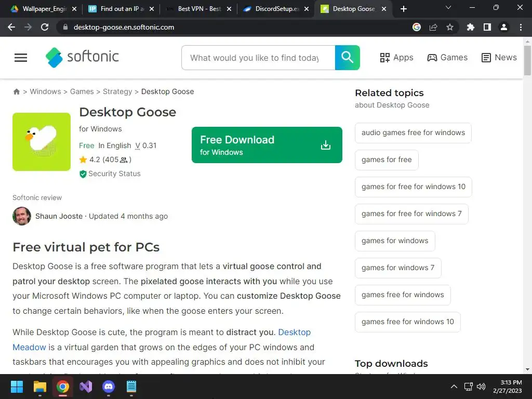The image size is (532, 399).
Task: Click the Free Download for Windows button
Action: click(x=267, y=145)
